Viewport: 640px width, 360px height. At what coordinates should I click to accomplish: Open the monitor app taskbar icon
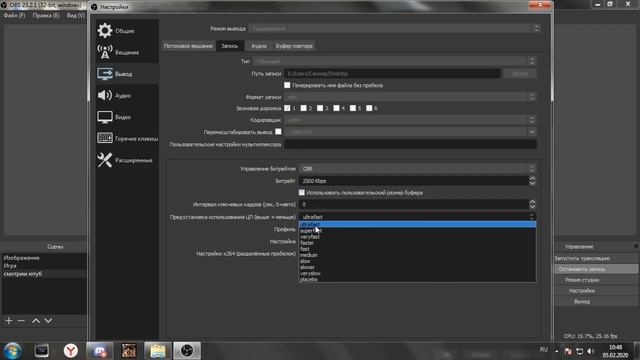42,351
